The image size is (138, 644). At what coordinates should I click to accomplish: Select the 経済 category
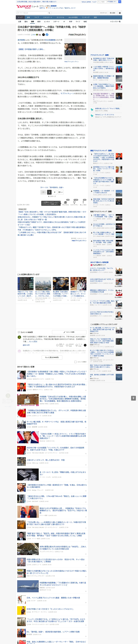[x=39, y=21]
